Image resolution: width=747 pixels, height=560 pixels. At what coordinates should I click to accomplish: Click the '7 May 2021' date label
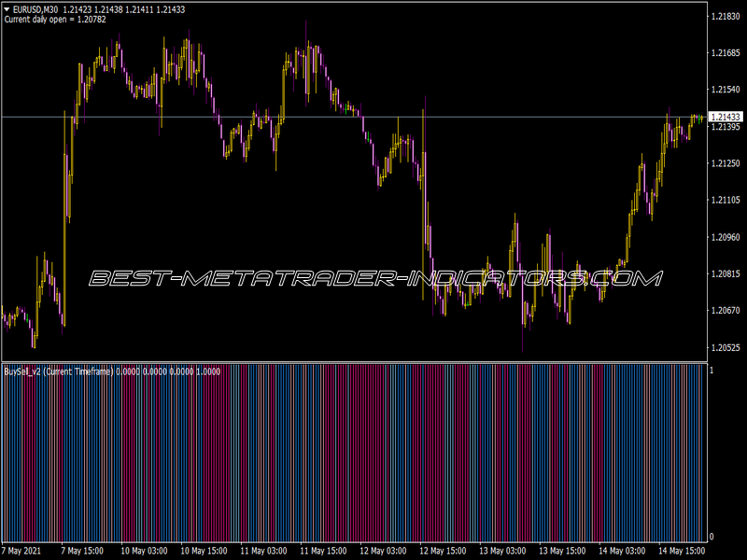coord(21,551)
